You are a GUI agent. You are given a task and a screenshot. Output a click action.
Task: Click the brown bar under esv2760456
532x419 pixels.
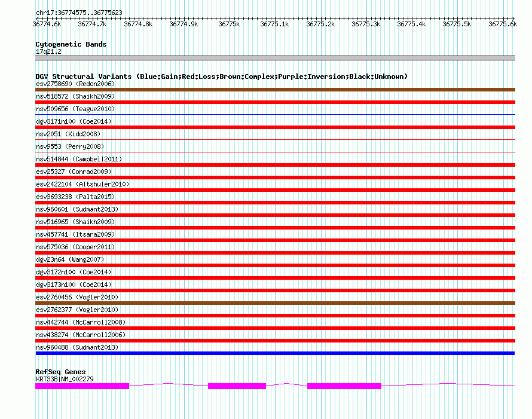275,303
